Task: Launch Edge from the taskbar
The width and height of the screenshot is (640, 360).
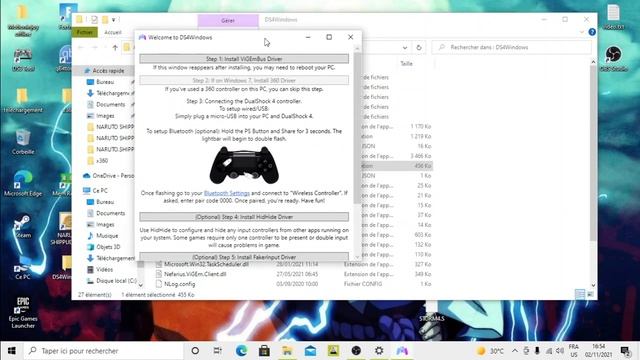Action: click(241, 351)
